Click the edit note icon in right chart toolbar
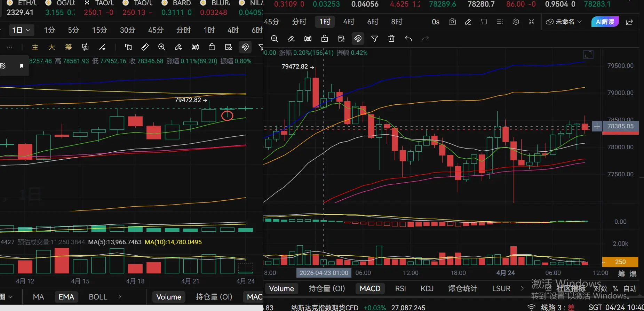Viewport: 644px width, 311px height. [x=341, y=39]
